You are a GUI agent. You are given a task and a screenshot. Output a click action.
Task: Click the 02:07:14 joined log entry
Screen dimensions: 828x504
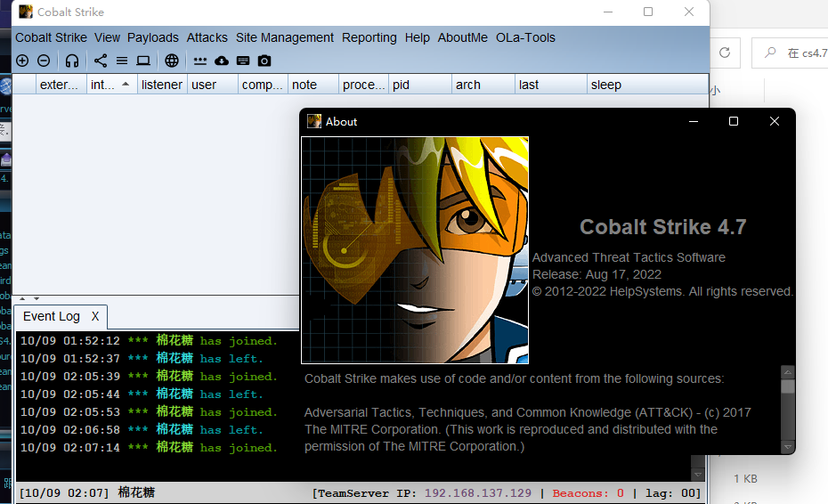149,448
